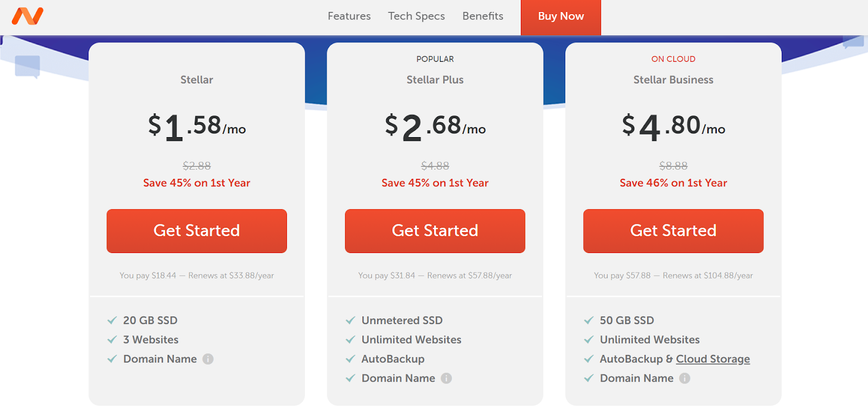
Task: Get Started with Stellar Business plan
Action: (673, 231)
